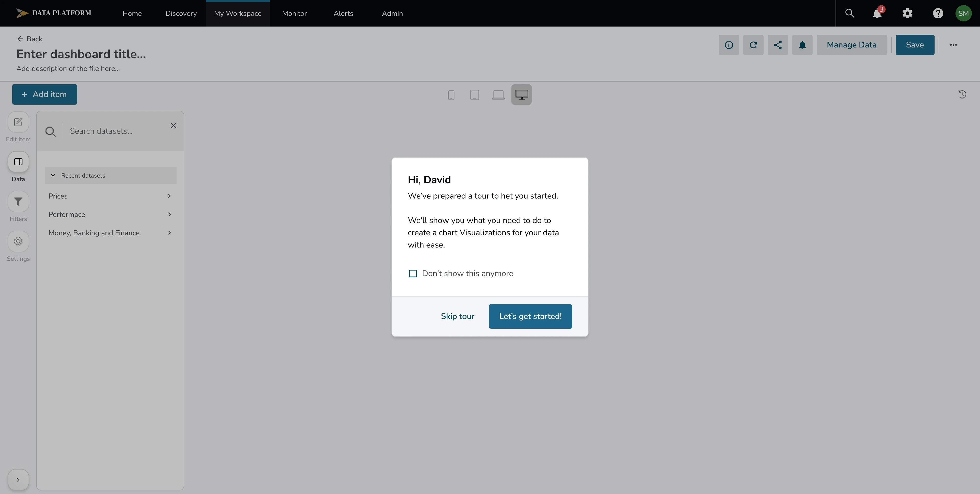Open the search icon in top bar

click(850, 13)
